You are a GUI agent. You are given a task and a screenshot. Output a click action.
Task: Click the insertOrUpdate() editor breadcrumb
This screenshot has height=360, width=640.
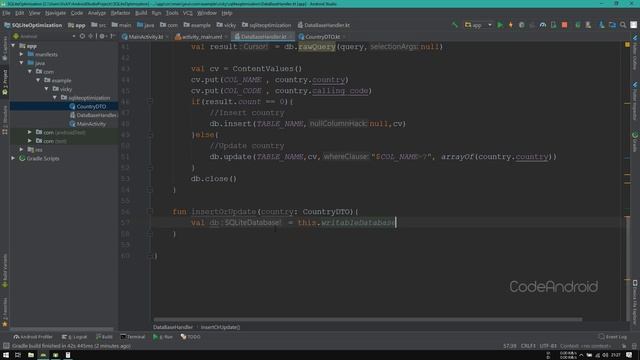[220, 327]
